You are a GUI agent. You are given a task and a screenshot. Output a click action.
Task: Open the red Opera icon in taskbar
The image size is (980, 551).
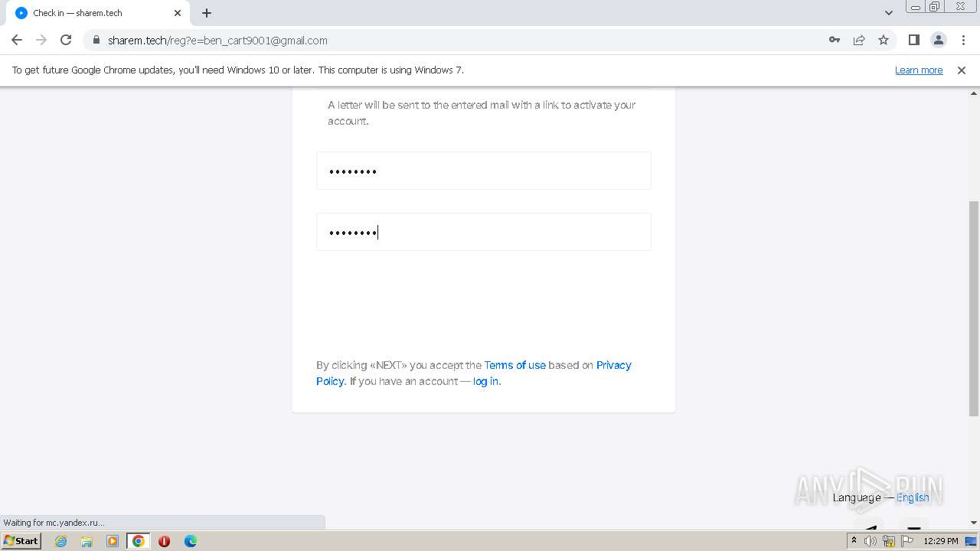[164, 541]
